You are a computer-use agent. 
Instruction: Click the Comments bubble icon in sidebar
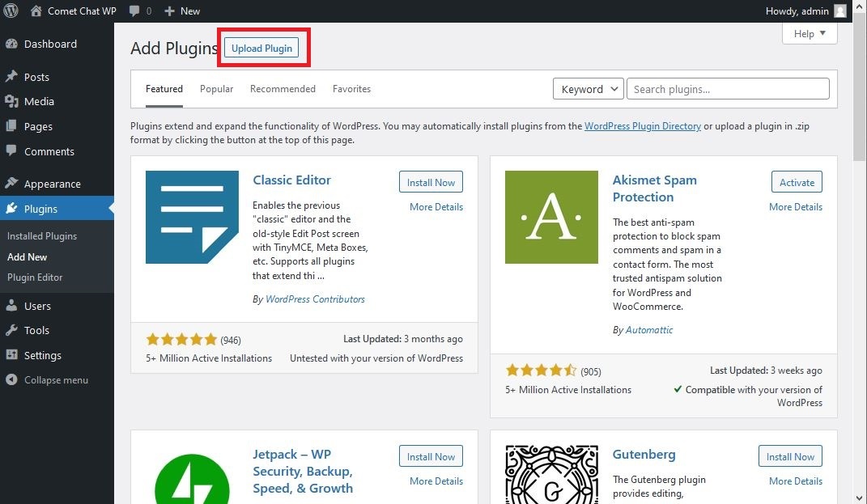[11, 150]
